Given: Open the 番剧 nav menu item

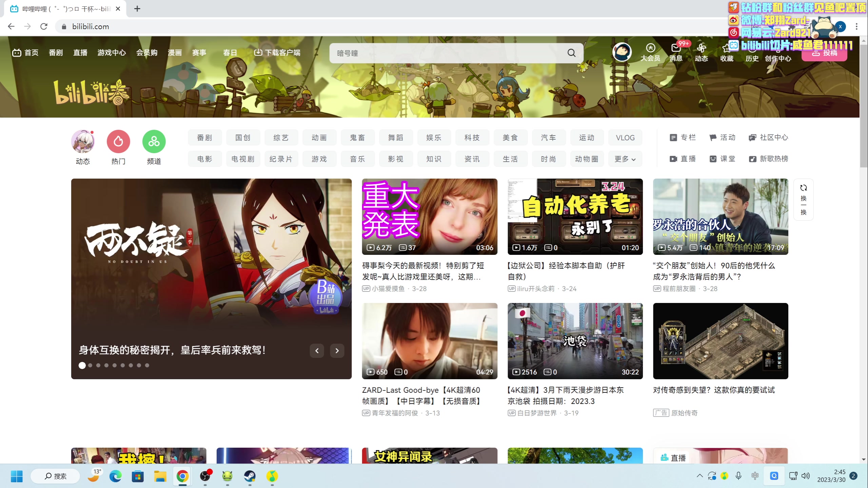Looking at the screenshot, I should (56, 53).
